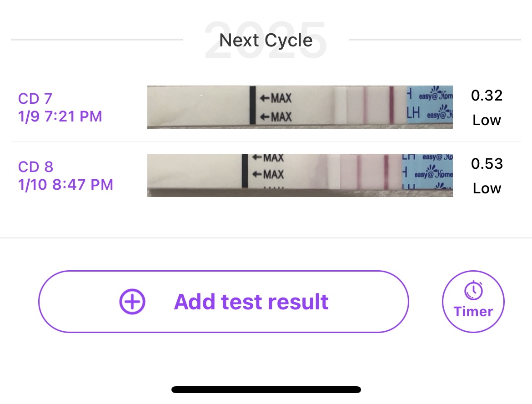This screenshot has height=404, width=532.
Task: Click the 0.53 ratio value
Action: [487, 164]
